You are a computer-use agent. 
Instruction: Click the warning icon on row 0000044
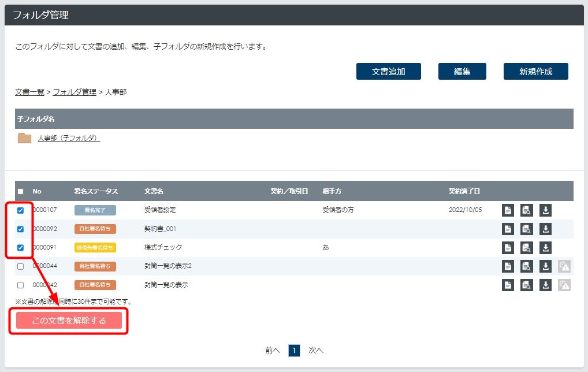click(x=564, y=266)
